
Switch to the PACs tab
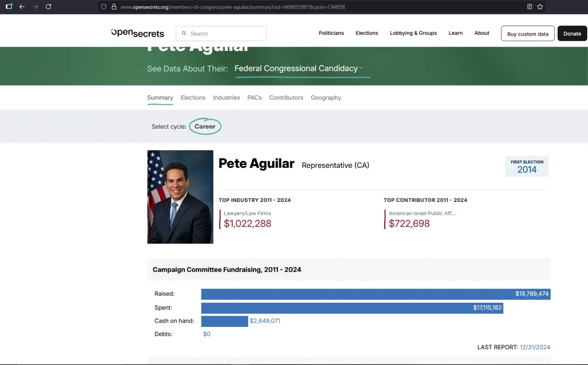(254, 98)
